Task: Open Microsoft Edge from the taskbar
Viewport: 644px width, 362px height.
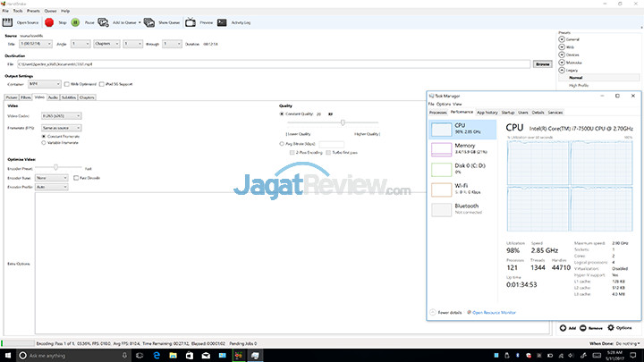Action: (157, 356)
